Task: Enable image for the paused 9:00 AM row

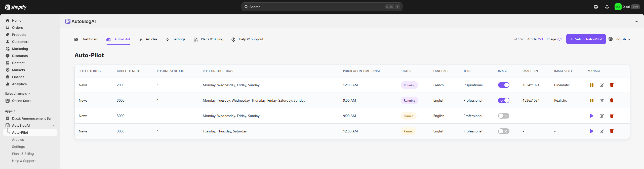Action: coord(504,116)
